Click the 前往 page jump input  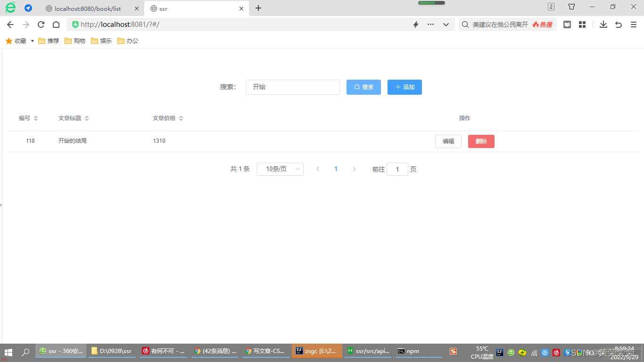[397, 169]
